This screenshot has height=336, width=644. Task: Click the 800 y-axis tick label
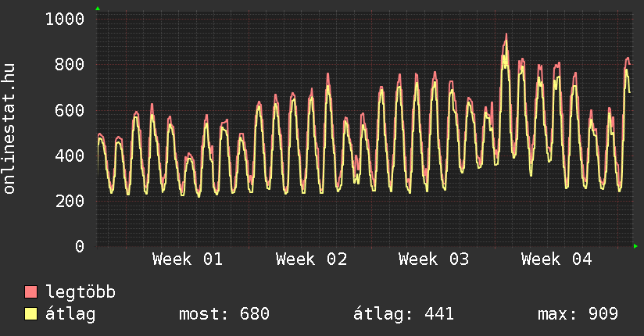[69, 64]
